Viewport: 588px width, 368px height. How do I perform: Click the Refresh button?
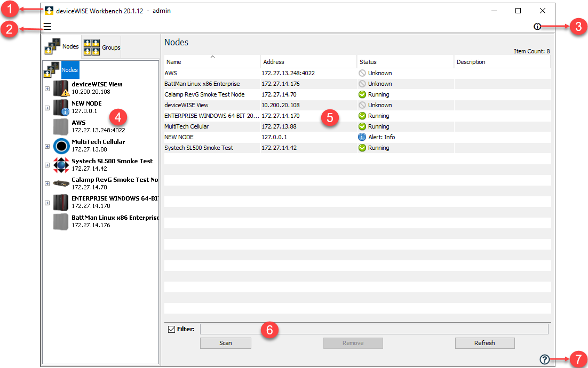tap(485, 343)
